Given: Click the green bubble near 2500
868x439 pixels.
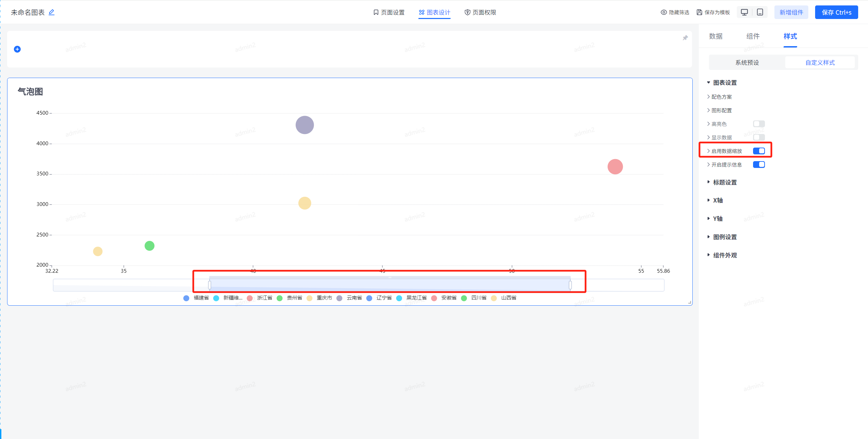Looking at the screenshot, I should (x=150, y=246).
